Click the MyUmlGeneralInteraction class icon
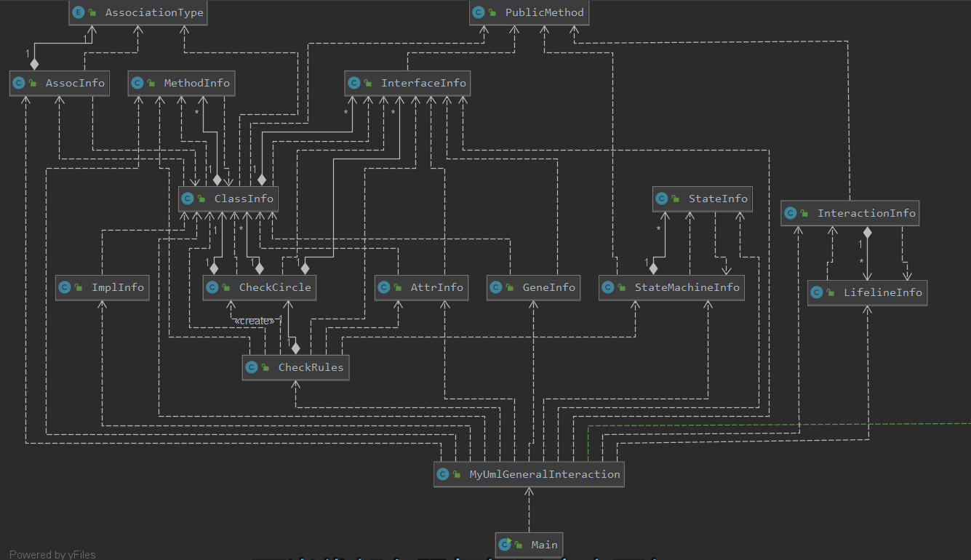 coord(444,474)
